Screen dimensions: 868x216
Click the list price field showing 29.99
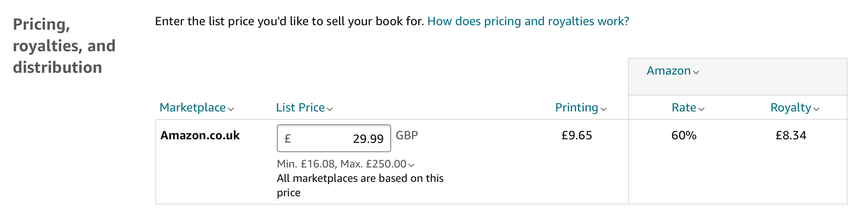click(334, 138)
